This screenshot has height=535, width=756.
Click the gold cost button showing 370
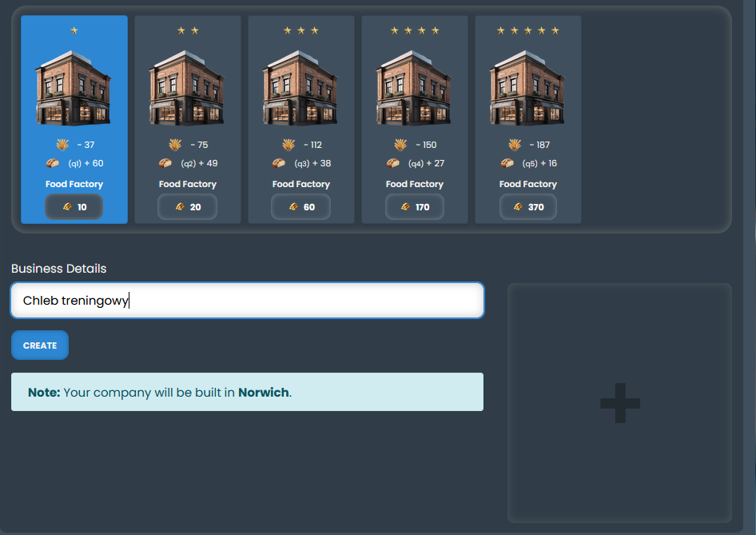tap(528, 207)
